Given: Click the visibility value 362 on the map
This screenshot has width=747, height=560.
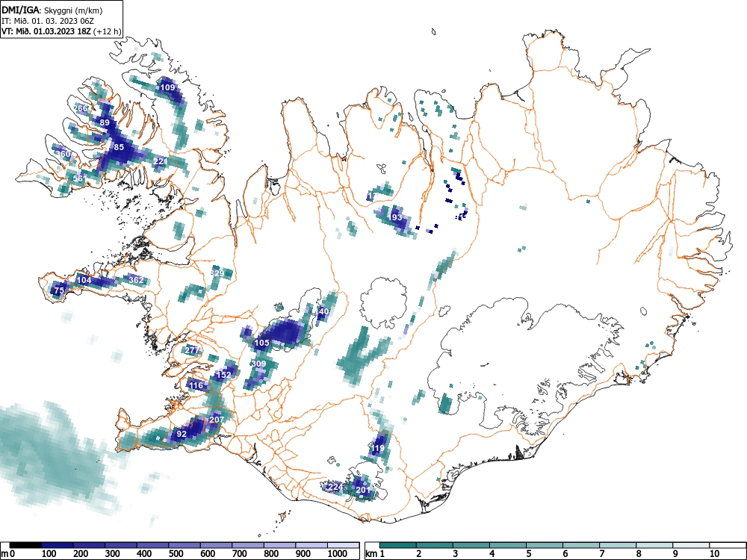Looking at the screenshot, I should [136, 280].
